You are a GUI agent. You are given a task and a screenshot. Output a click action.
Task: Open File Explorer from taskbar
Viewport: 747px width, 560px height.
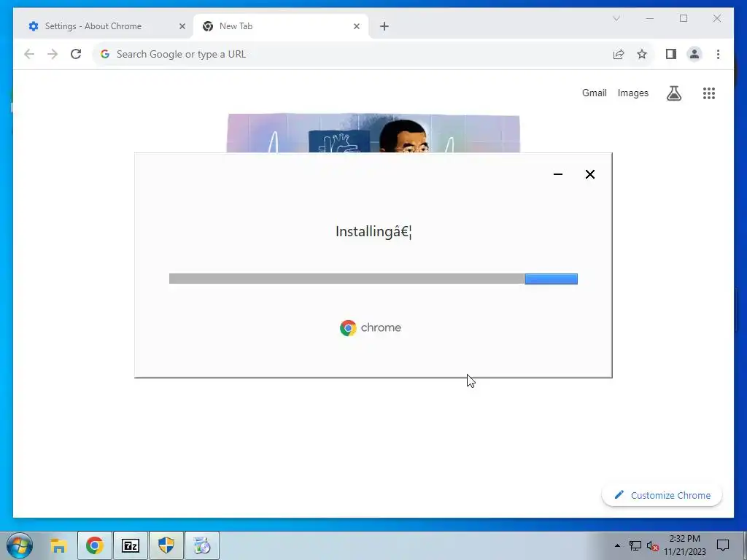pos(58,545)
